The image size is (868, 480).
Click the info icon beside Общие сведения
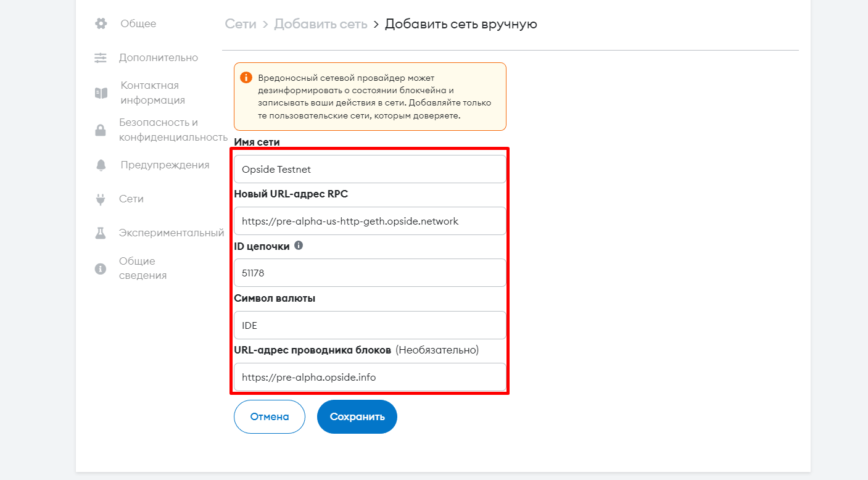[101, 269]
